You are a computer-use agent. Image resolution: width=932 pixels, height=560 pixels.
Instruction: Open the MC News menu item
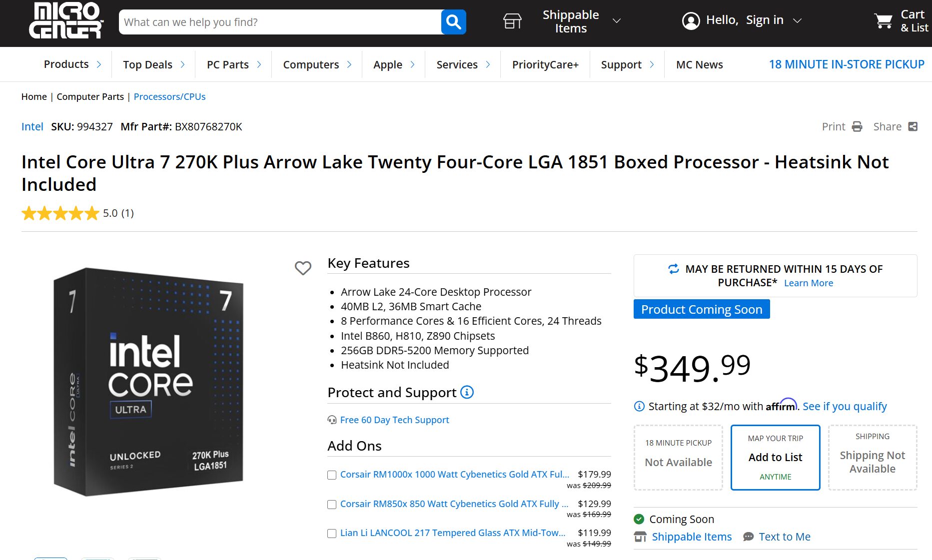699,65
